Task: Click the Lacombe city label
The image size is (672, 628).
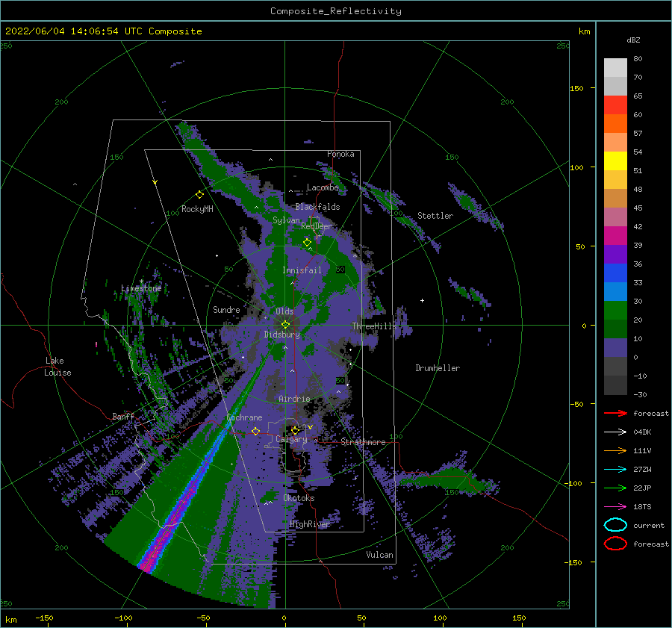Action: point(323,187)
